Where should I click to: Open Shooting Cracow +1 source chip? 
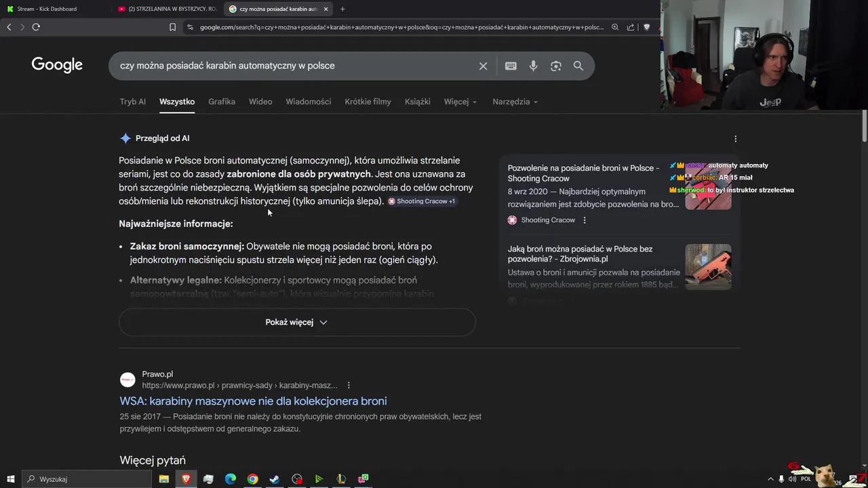(422, 201)
